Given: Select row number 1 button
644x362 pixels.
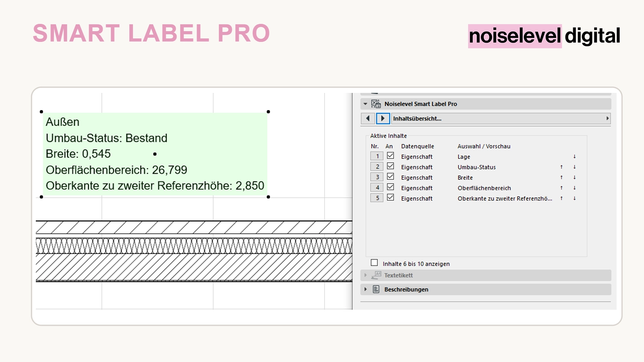Looking at the screenshot, I should (377, 156).
